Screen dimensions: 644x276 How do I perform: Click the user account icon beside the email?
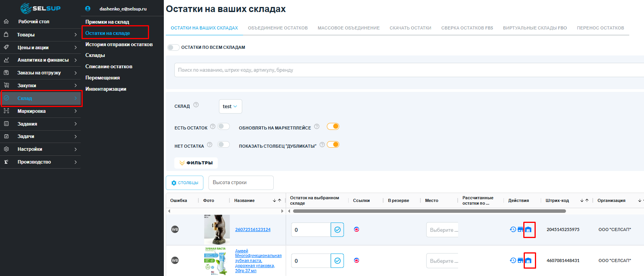[88, 9]
